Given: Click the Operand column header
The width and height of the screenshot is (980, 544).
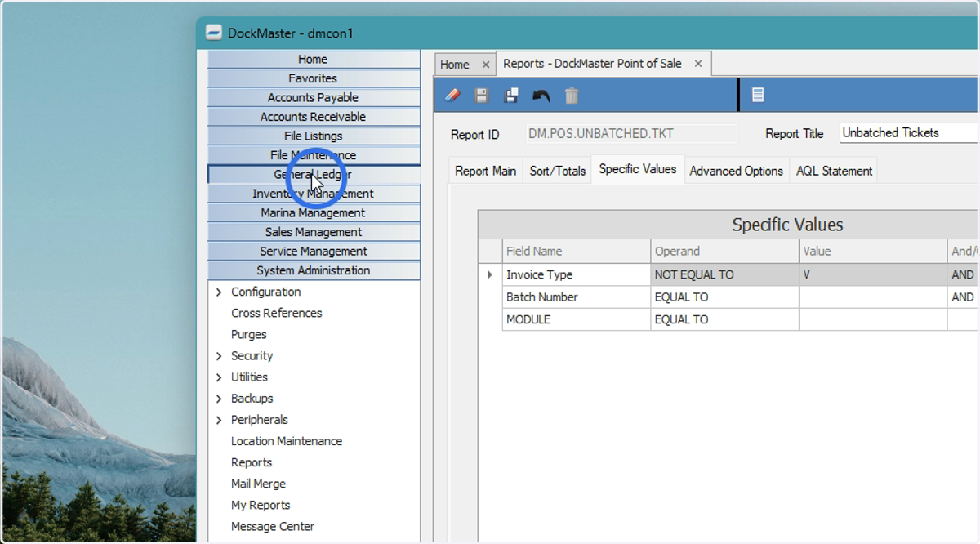Looking at the screenshot, I should [x=725, y=252].
